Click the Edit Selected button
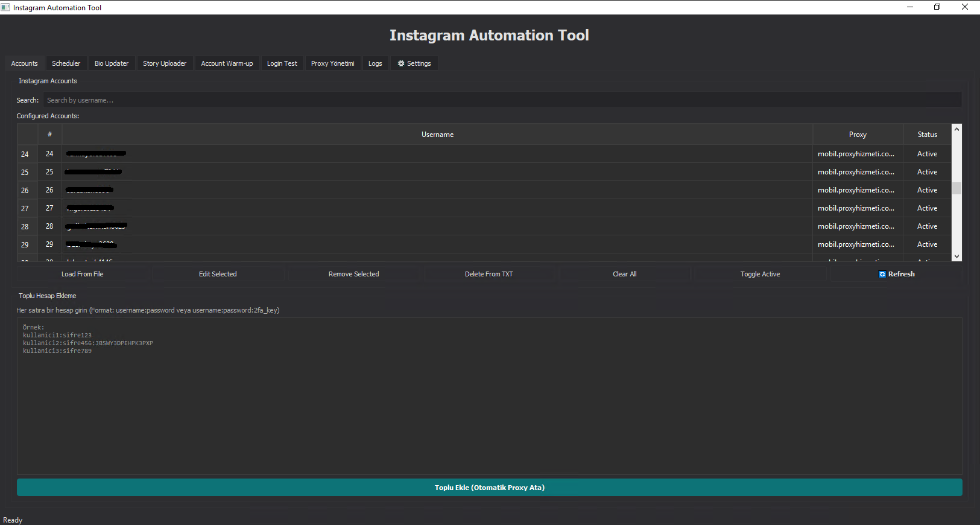 [218, 274]
